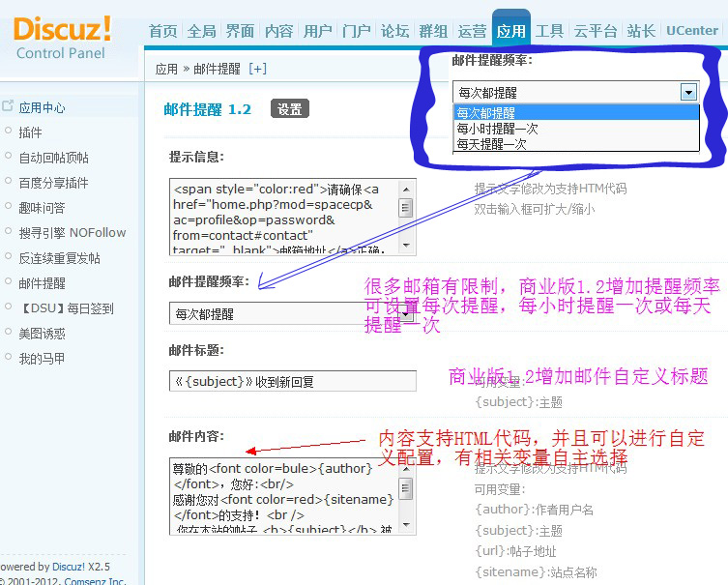Open the Comsenz Inc. footer link
This screenshot has height=585, width=728.
pyautogui.click(x=95, y=580)
